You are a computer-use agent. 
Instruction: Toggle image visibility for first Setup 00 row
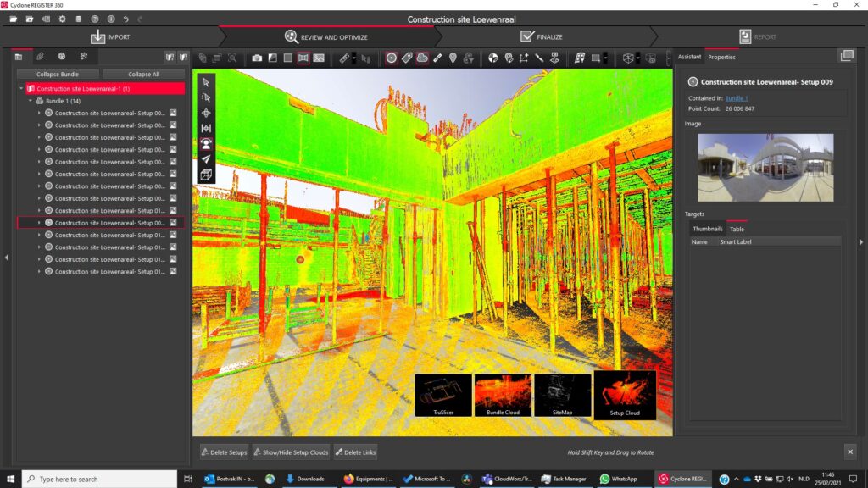pos(173,113)
